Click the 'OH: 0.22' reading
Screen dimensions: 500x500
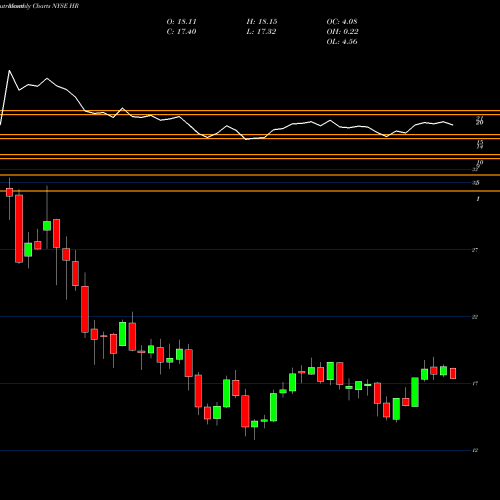coord(342,32)
